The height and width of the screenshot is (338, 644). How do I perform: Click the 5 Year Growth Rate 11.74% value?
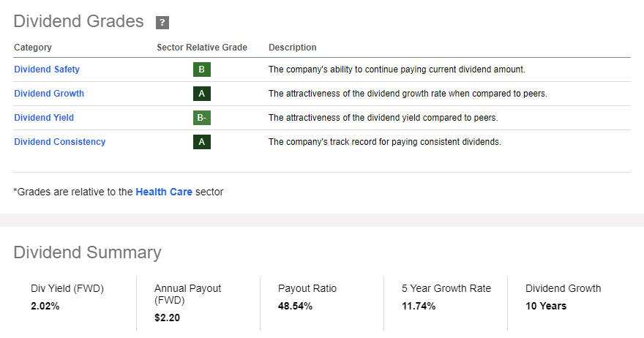[419, 306]
